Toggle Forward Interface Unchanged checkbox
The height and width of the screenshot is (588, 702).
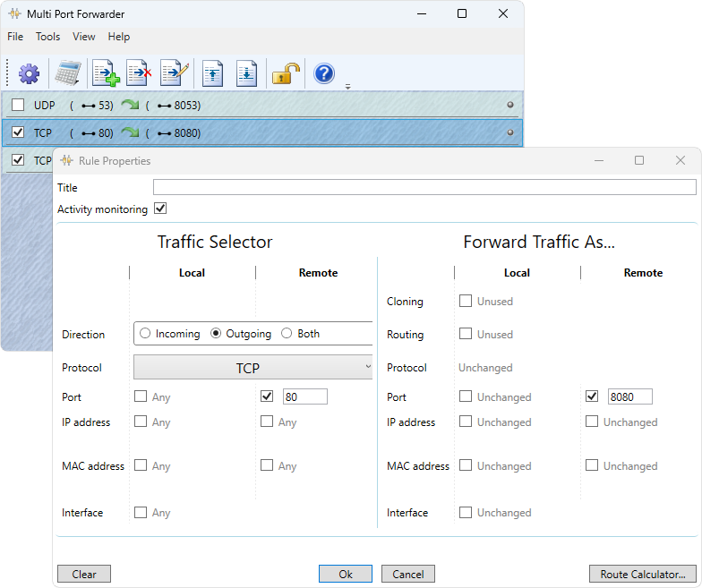pyautogui.click(x=466, y=512)
